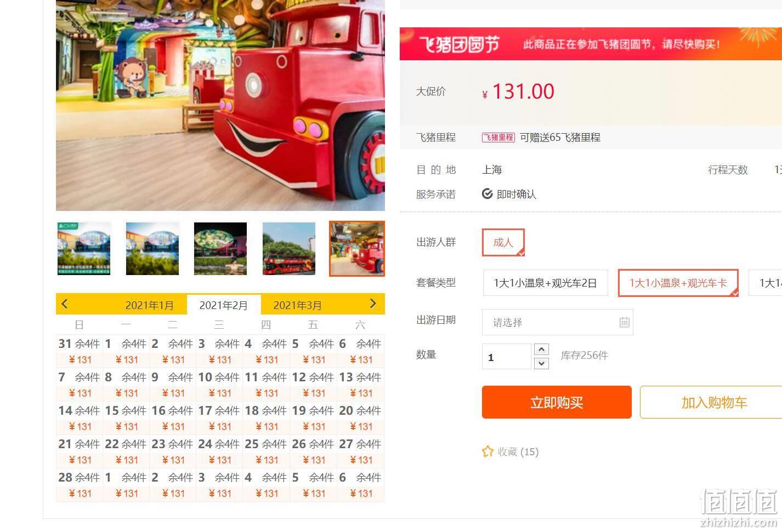
Task: Select the night hot spring thumbnail
Action: click(x=220, y=249)
